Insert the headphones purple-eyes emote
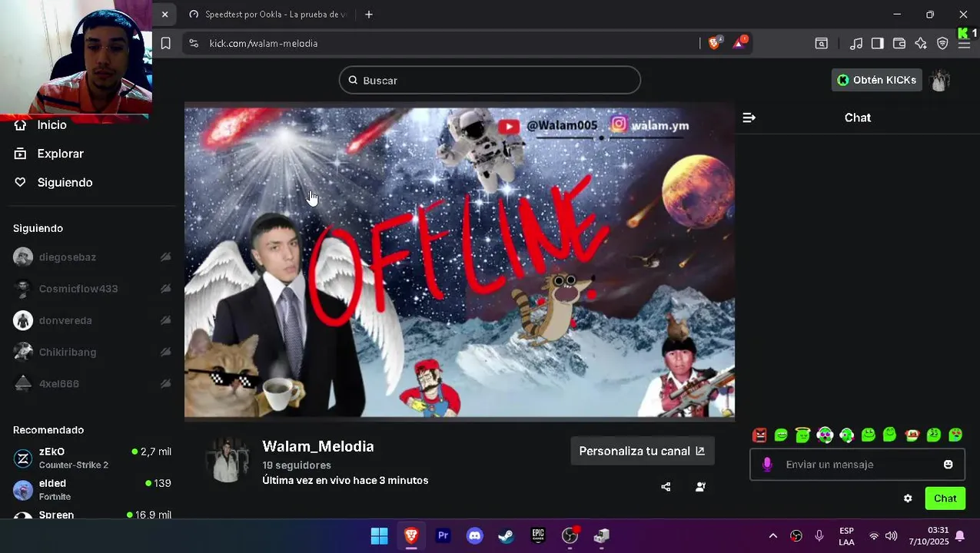This screenshot has width=980, height=553. 825,435
